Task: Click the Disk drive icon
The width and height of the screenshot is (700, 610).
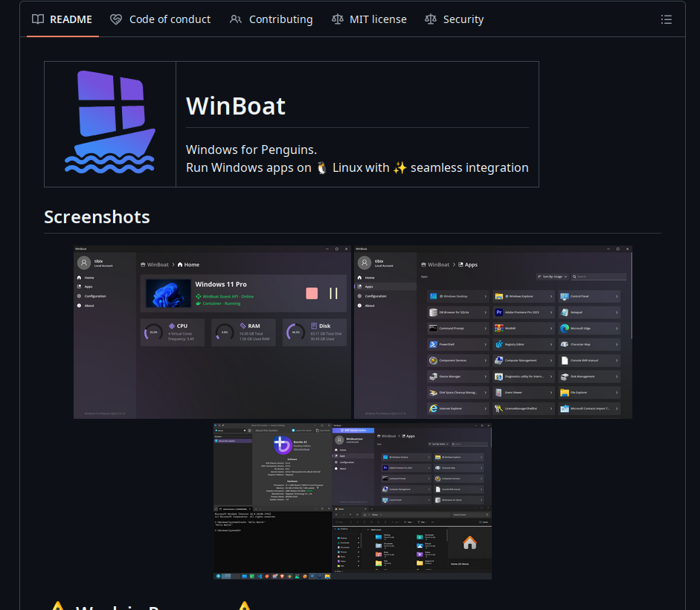Action: click(314, 326)
